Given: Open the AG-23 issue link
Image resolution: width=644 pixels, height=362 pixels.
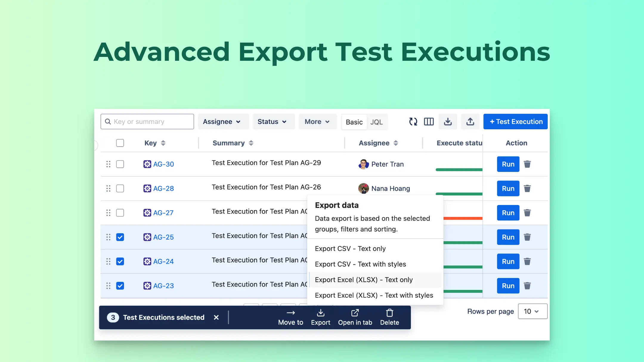Looking at the screenshot, I should (163, 286).
